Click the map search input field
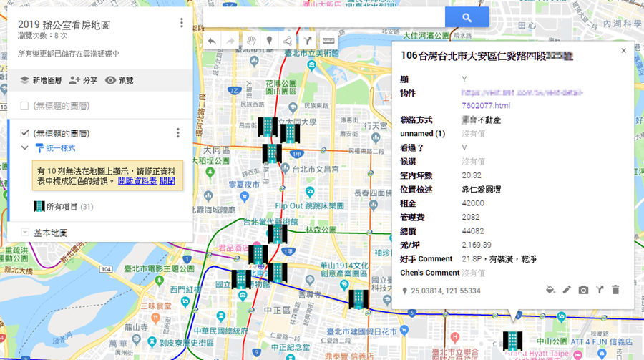This screenshot has height=360, width=644. click(x=323, y=18)
